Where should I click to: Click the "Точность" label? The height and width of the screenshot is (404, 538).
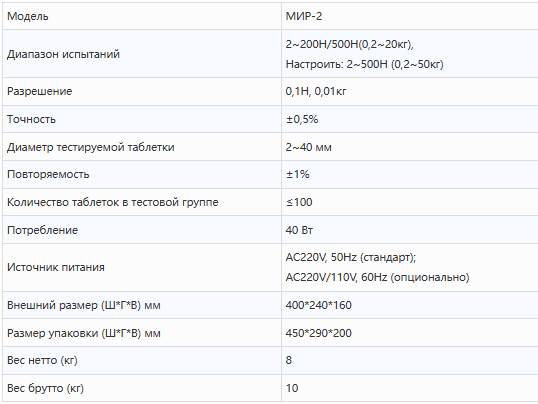31,119
